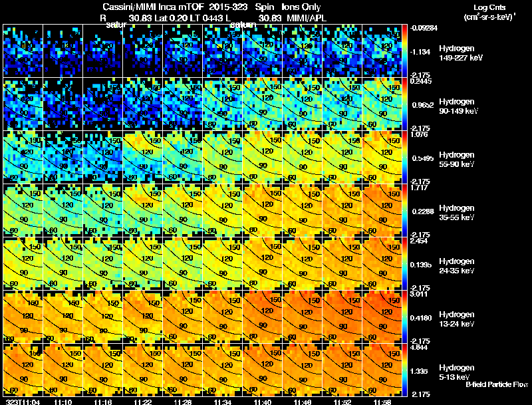
Task: Click the 'Hydrogen 90-149 keV' row label
Action: pyautogui.click(x=458, y=106)
